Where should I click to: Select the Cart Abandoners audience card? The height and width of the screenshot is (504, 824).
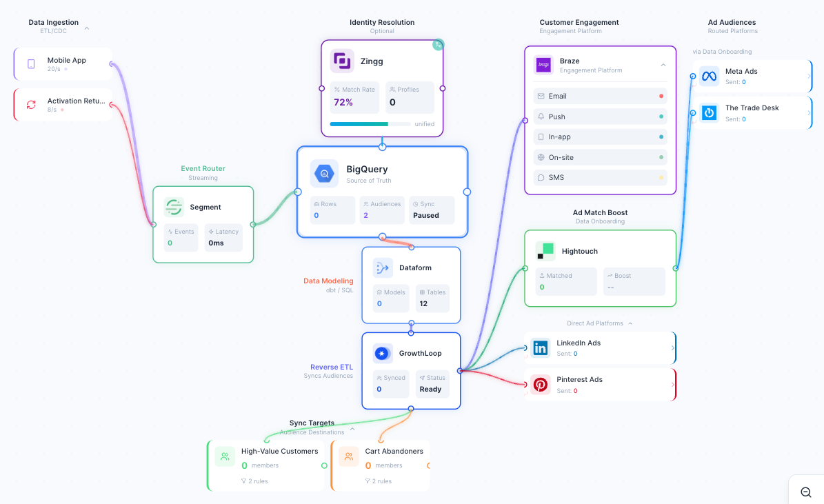point(381,465)
